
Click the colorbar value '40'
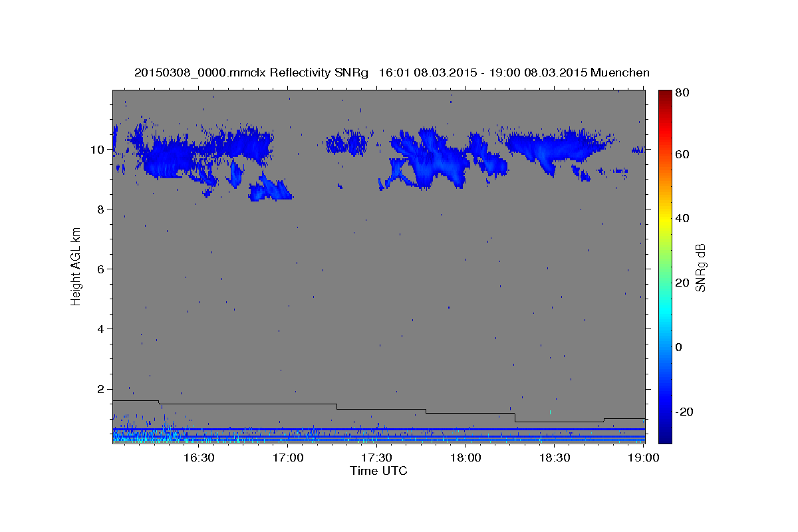coord(682,218)
